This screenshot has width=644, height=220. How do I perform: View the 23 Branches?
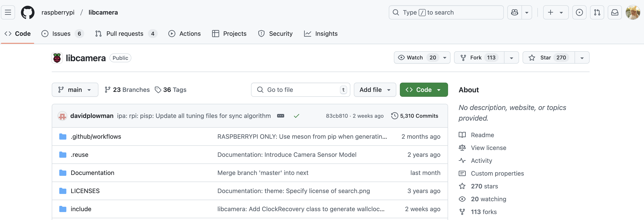pos(127,90)
